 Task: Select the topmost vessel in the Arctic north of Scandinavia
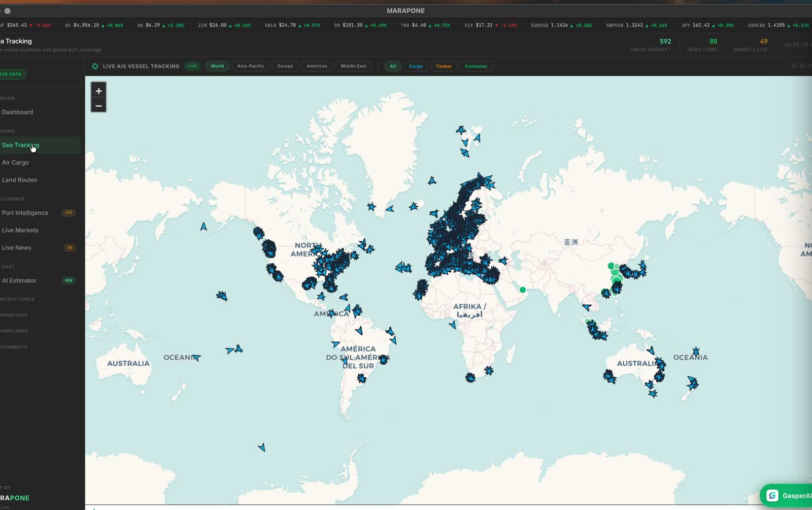point(461,130)
